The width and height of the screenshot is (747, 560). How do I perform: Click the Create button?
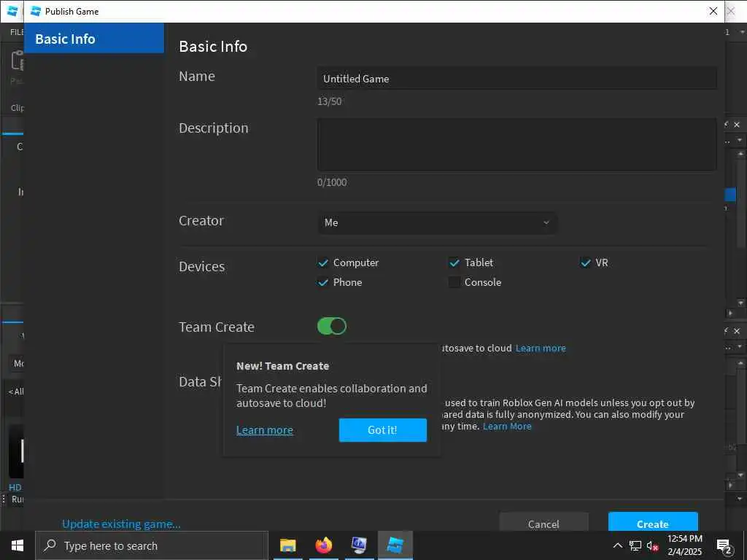click(653, 522)
